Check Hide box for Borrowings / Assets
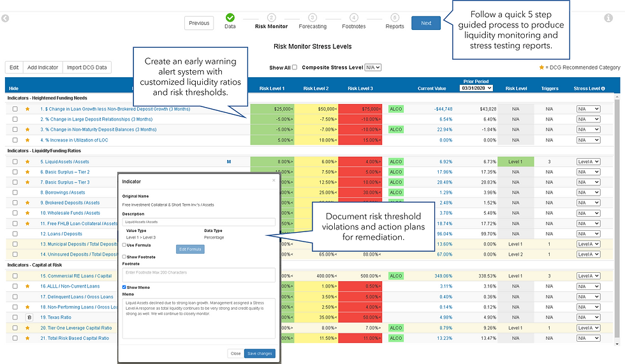The height and width of the screenshot is (364, 625). (x=15, y=193)
